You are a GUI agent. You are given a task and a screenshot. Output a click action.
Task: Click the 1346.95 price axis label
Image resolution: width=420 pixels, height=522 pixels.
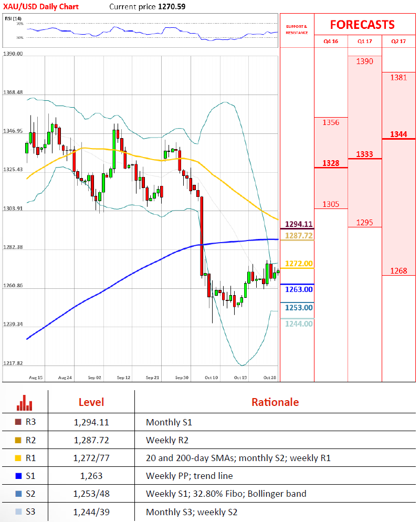click(13, 131)
